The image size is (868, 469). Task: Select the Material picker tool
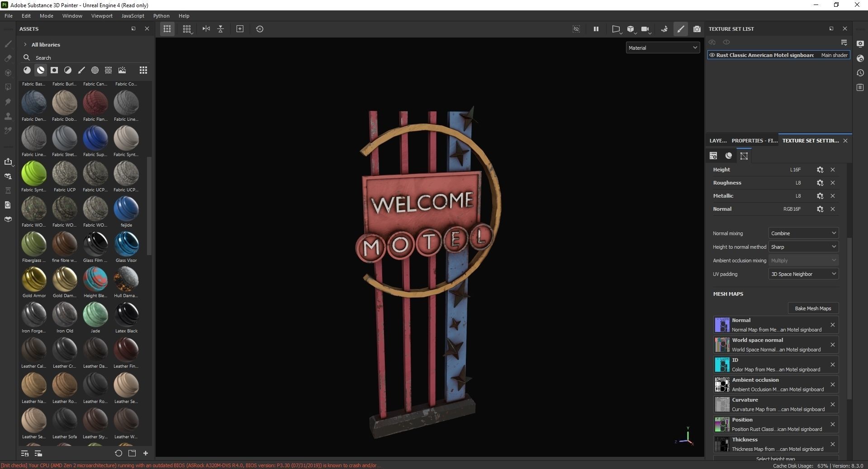click(8, 131)
